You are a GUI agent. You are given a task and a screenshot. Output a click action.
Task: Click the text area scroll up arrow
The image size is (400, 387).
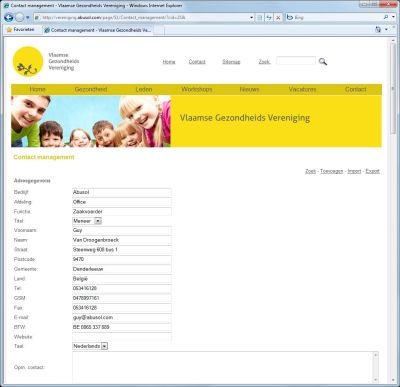point(376,355)
